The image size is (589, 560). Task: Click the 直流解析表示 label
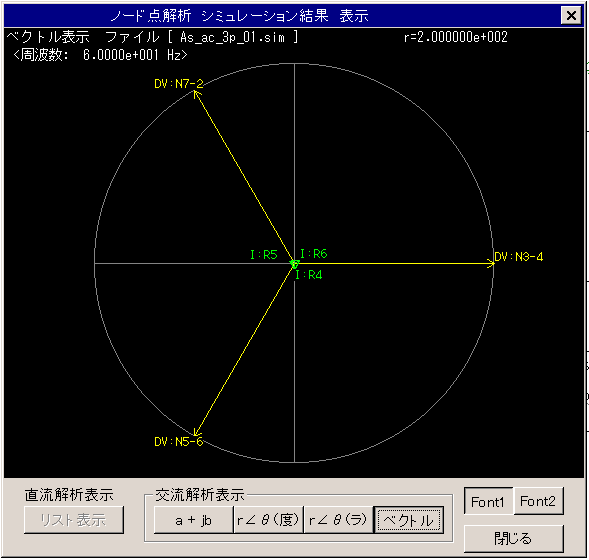[x=69, y=495]
